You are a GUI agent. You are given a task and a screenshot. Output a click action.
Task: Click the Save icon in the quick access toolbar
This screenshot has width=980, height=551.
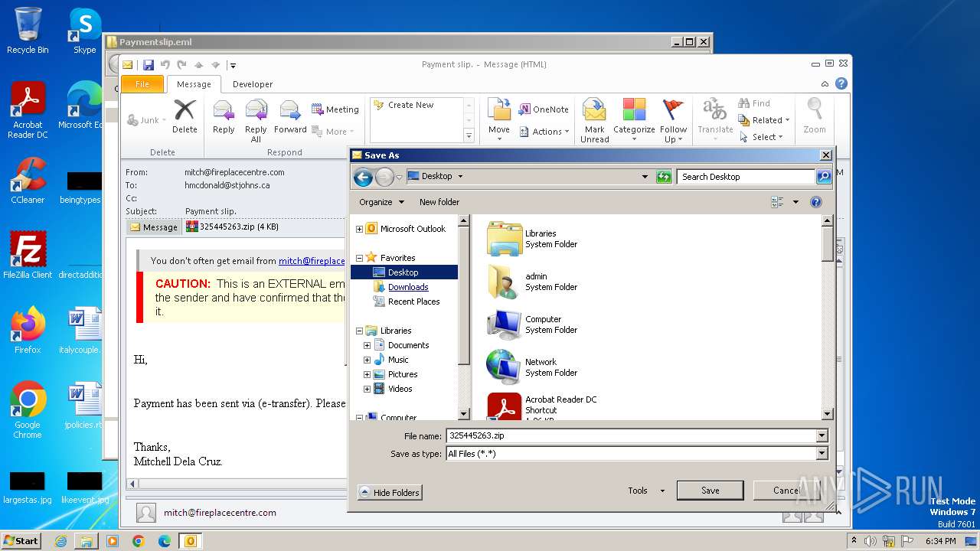[x=149, y=65]
